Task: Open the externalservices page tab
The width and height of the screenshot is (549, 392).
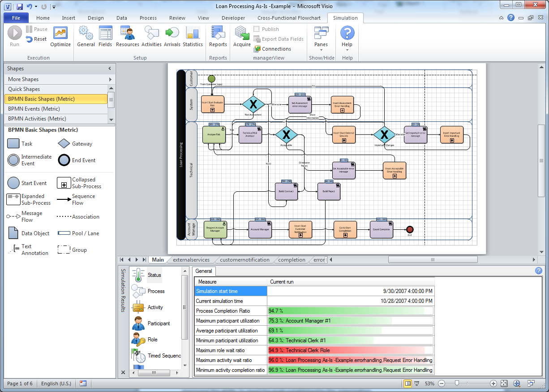Action: click(191, 260)
